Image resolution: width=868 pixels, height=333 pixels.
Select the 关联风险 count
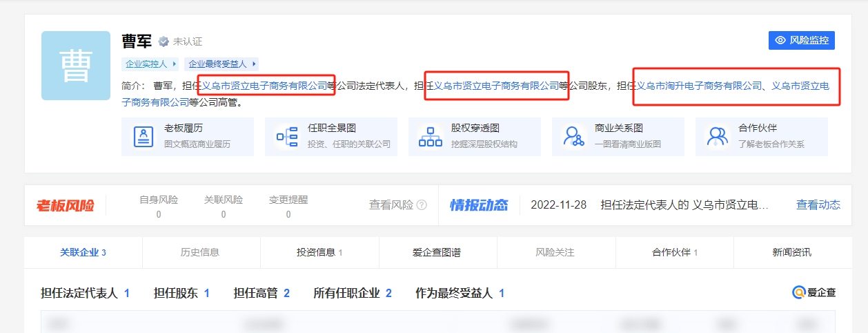click(224, 214)
